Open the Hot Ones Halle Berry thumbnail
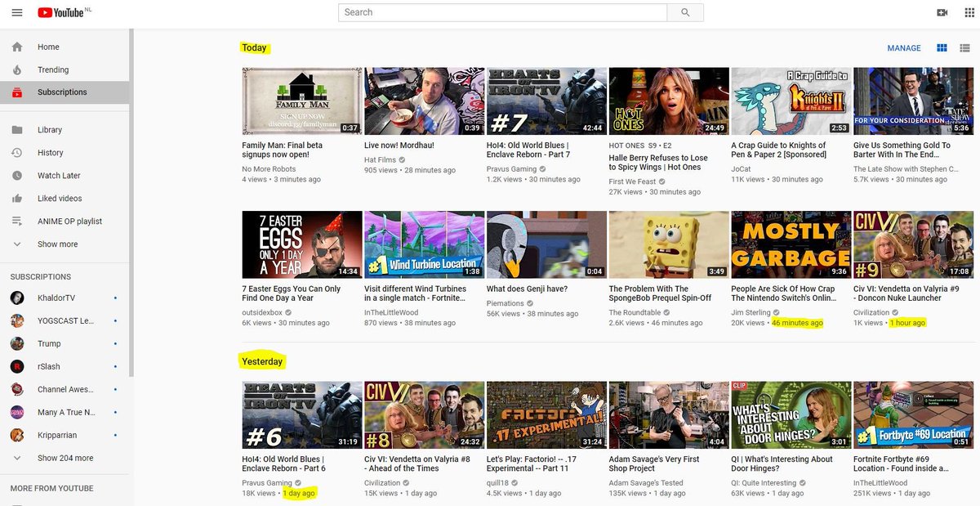Image resolution: width=980 pixels, height=506 pixels. 669,101
